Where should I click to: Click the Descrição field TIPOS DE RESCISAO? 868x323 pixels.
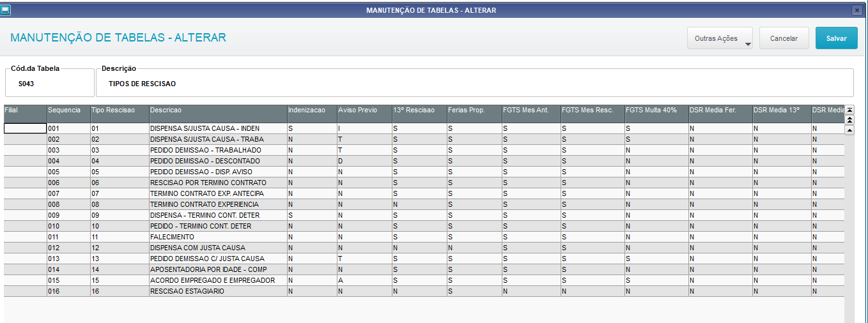(474, 83)
